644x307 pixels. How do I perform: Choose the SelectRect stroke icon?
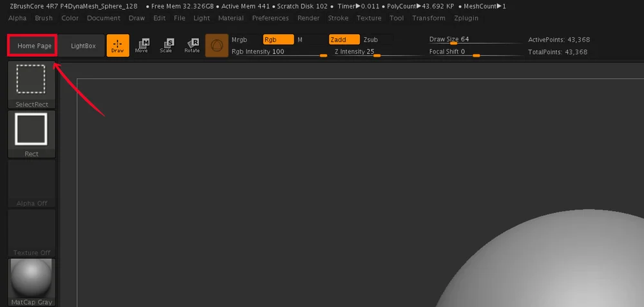(x=32, y=85)
